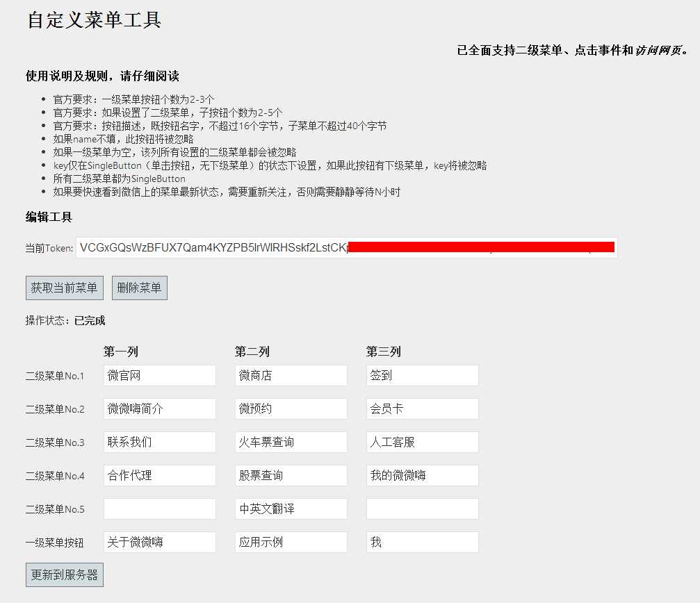Image resolution: width=700 pixels, height=603 pixels.
Task: Click the 二级菜单No.2 row label
Action: pos(55,409)
